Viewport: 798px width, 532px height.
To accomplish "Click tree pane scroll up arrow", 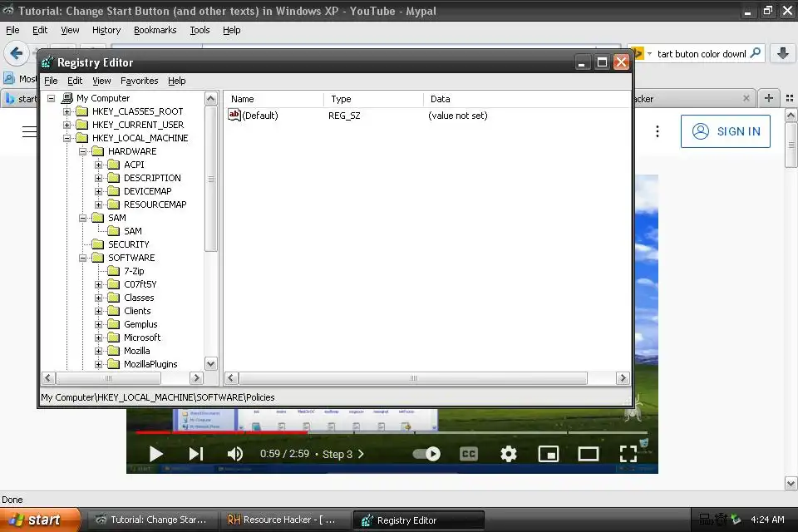I will [x=210, y=98].
